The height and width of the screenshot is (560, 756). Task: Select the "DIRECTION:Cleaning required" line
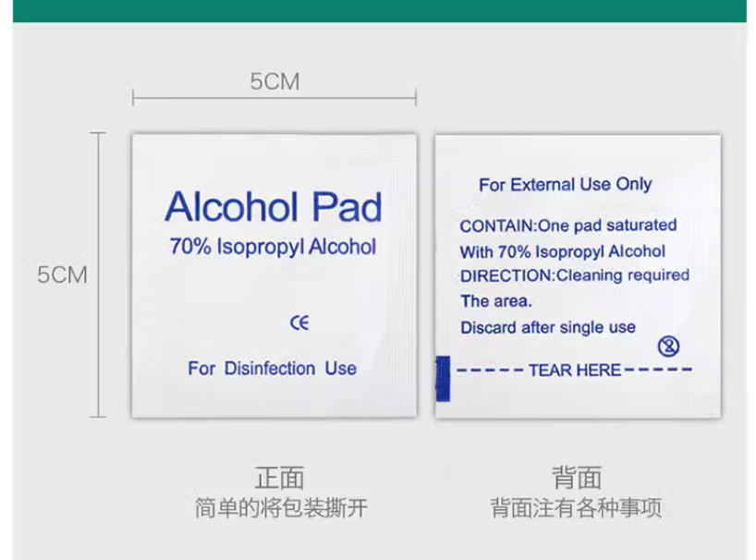[x=574, y=275]
